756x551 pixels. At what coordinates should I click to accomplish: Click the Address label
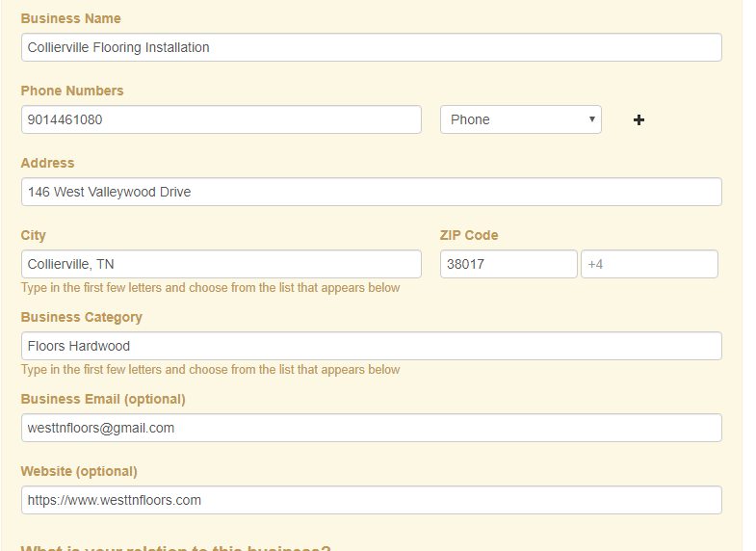[x=48, y=163]
